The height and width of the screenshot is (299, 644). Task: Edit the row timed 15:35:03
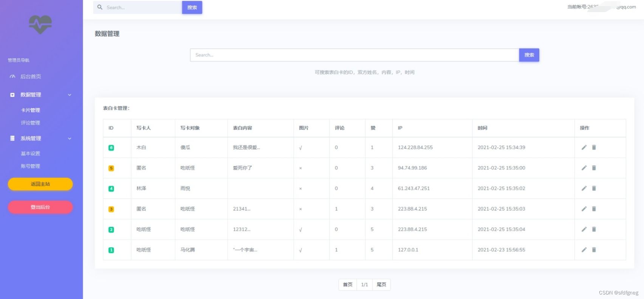pyautogui.click(x=584, y=209)
